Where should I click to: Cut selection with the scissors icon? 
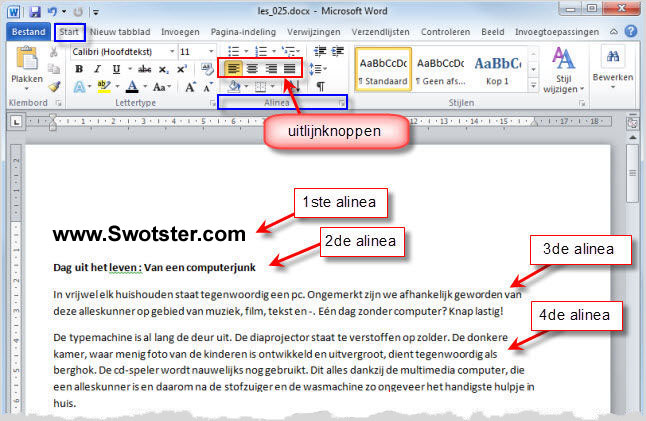pos(54,52)
